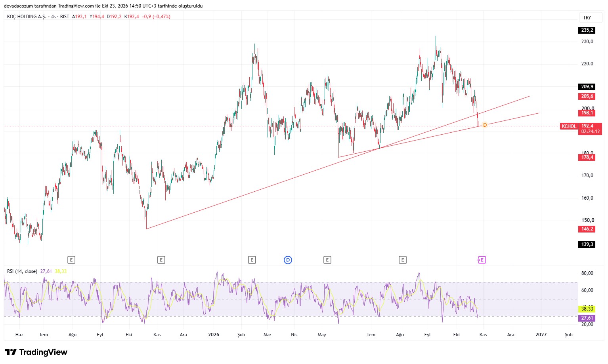
Task: Open the RSI (14, close) indicator legend
Action: pyautogui.click(x=22, y=271)
